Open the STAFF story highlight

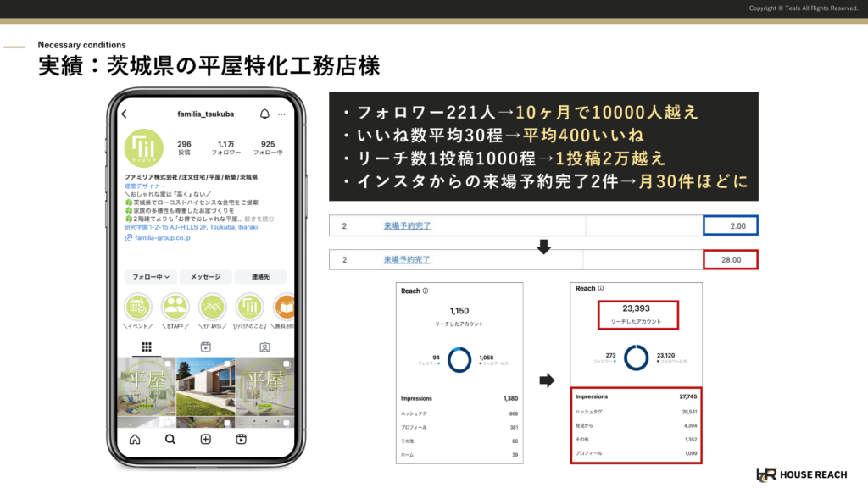point(175,307)
